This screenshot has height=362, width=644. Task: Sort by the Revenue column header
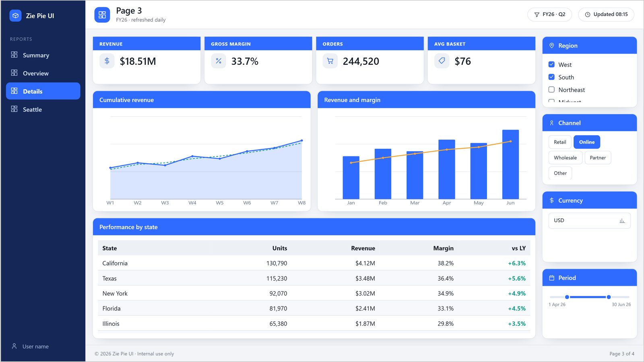[363, 248]
